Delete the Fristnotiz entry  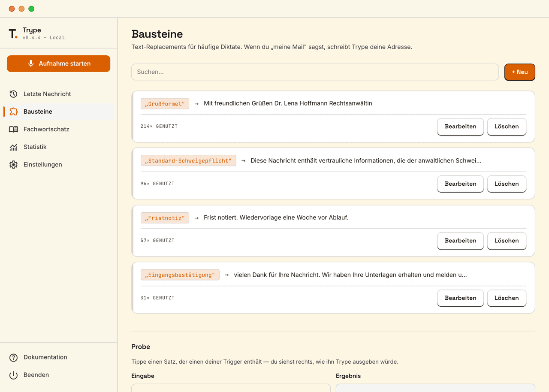tap(507, 241)
